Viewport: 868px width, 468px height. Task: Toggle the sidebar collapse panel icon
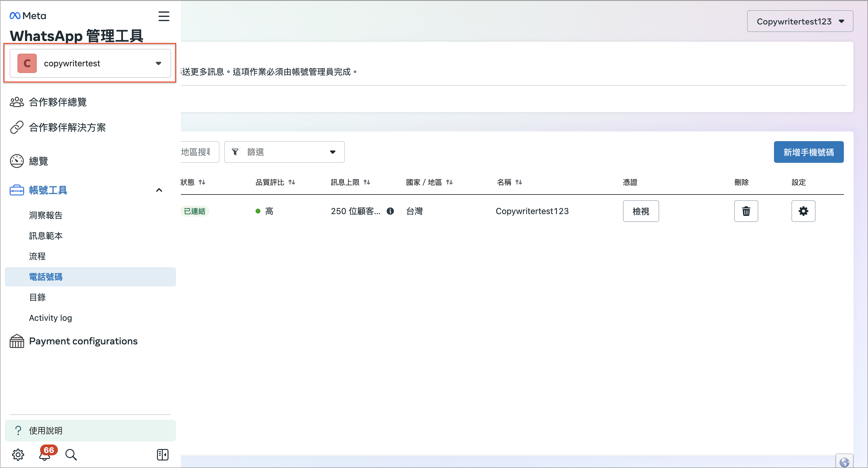tap(163, 455)
